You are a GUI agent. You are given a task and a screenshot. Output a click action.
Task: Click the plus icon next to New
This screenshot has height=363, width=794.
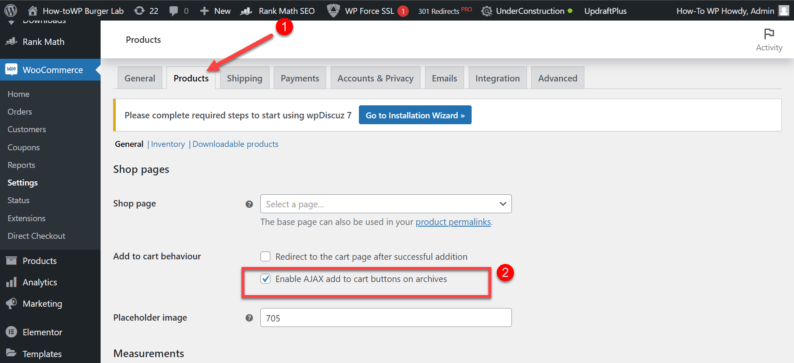(x=205, y=11)
